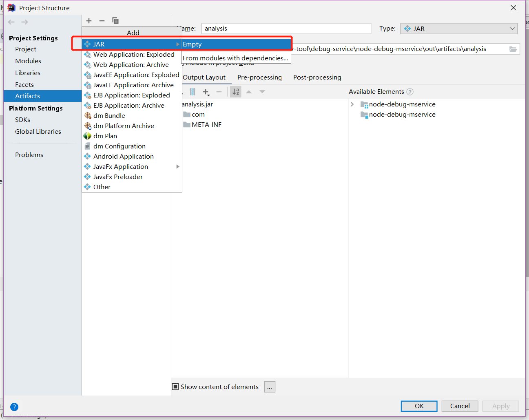Expand the node-debug-mservice tree node
Viewport: 529px width, 420px height.
(x=352, y=104)
